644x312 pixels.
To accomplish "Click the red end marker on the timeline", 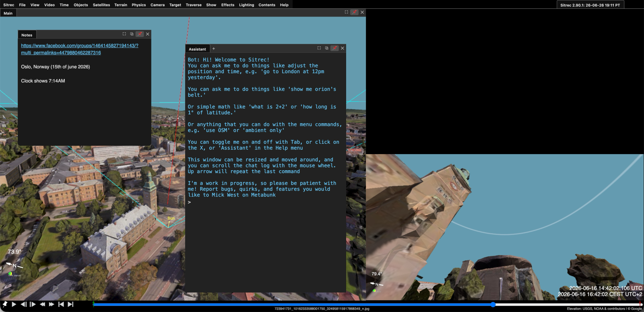I will click(x=640, y=304).
